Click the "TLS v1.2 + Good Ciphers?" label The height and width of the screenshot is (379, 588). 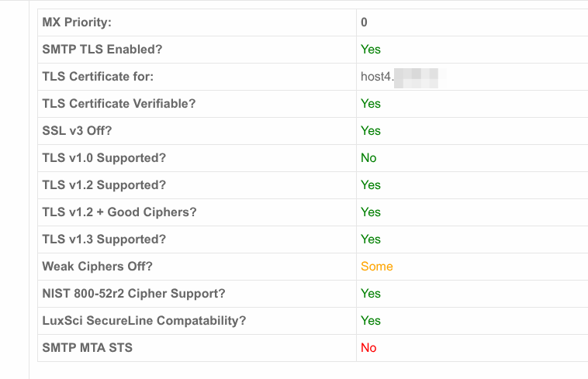(119, 212)
